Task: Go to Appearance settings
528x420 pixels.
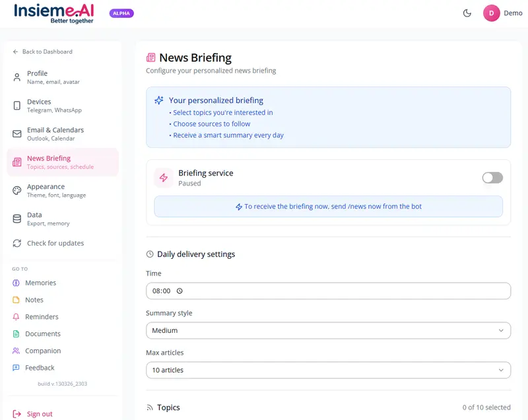Action: (x=63, y=191)
